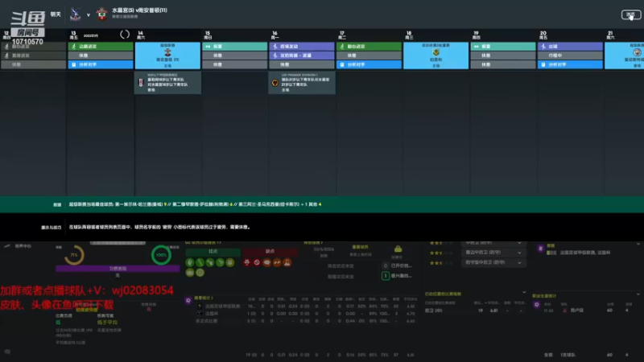The width and height of the screenshot is (644, 362).
Task: Open the day 21 match card
Action: [x=625, y=56]
